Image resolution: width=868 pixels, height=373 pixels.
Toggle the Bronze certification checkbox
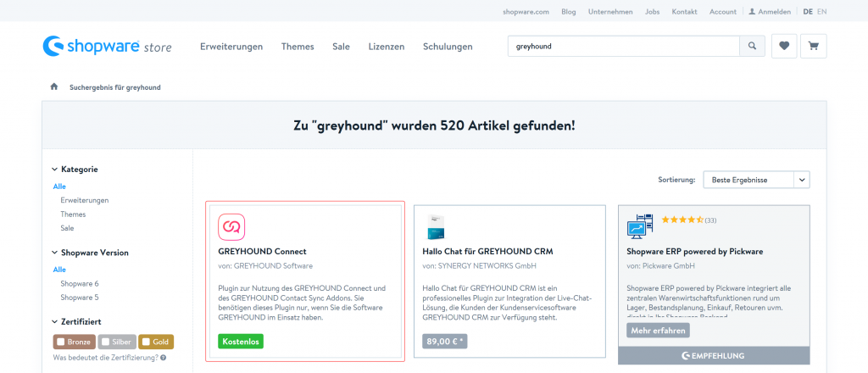click(x=61, y=342)
